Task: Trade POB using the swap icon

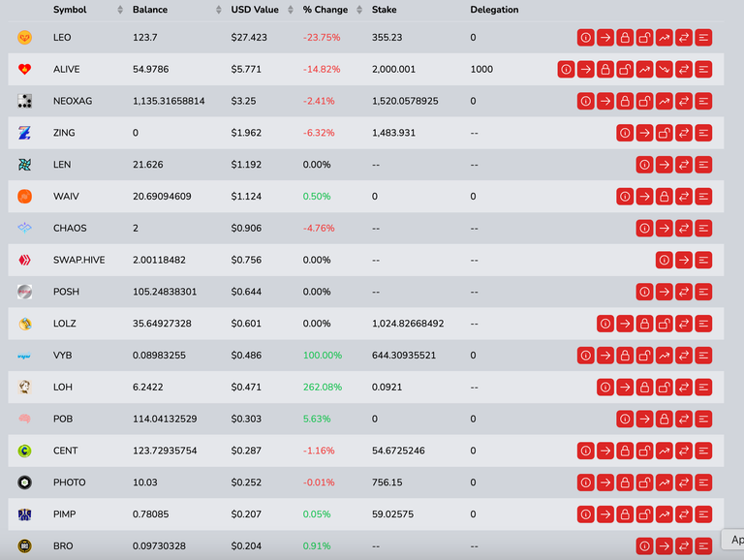Action: coord(684,420)
